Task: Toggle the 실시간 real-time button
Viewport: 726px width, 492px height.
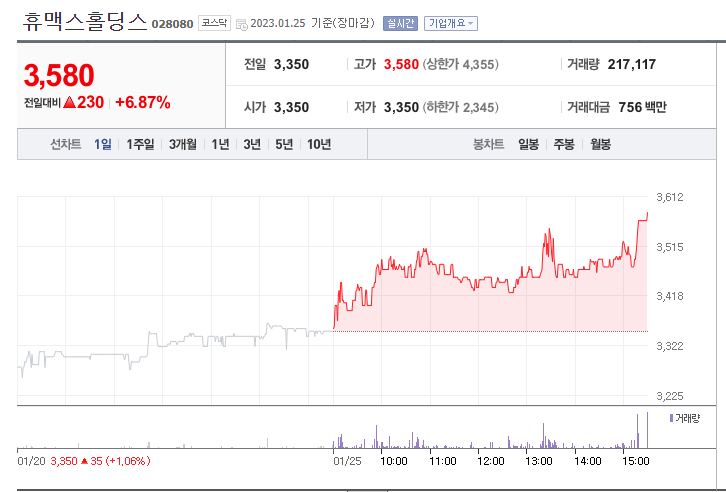Action: click(401, 24)
